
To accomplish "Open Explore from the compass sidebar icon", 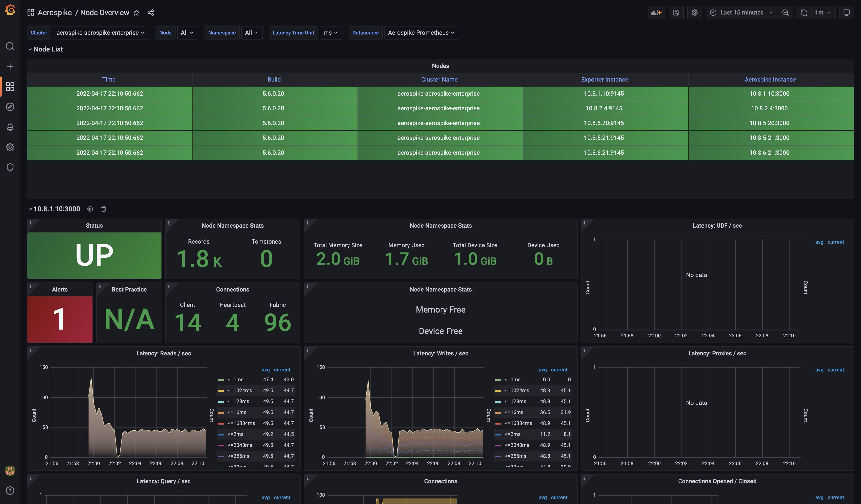I will pyautogui.click(x=10, y=107).
